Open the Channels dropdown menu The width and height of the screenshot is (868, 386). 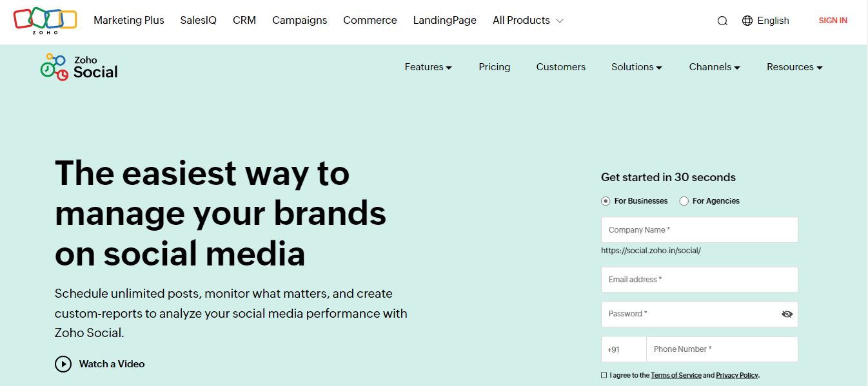pos(714,67)
